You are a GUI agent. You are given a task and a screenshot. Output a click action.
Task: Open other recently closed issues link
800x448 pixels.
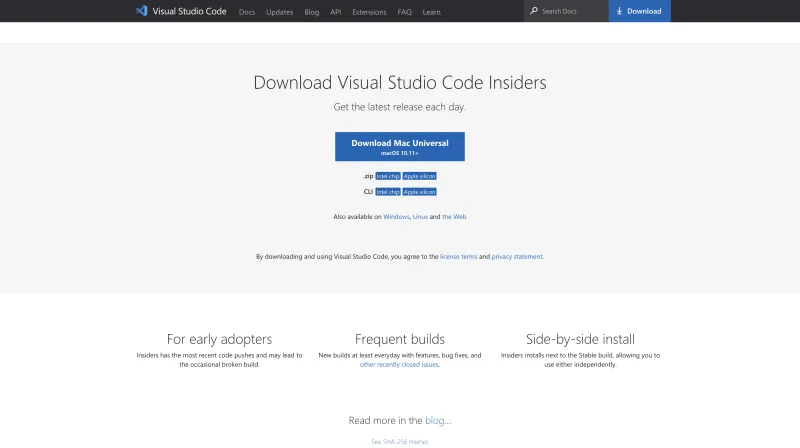(399, 364)
